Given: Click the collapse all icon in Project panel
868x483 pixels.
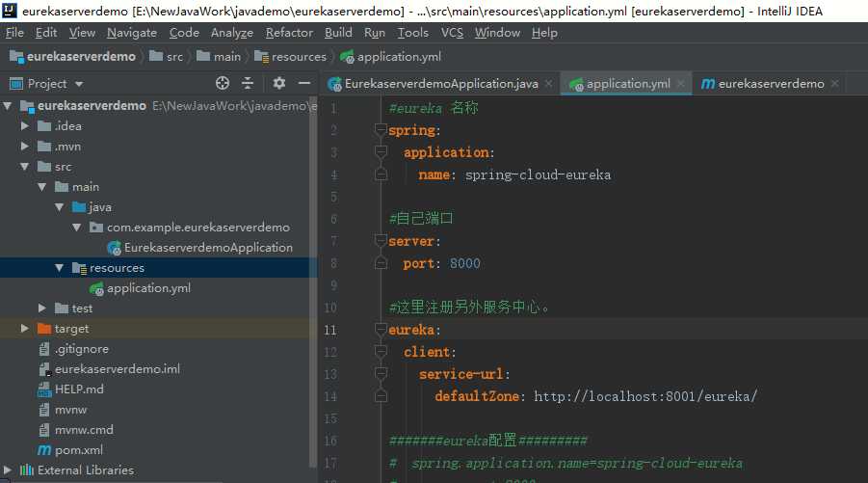Looking at the screenshot, I should click(x=248, y=84).
